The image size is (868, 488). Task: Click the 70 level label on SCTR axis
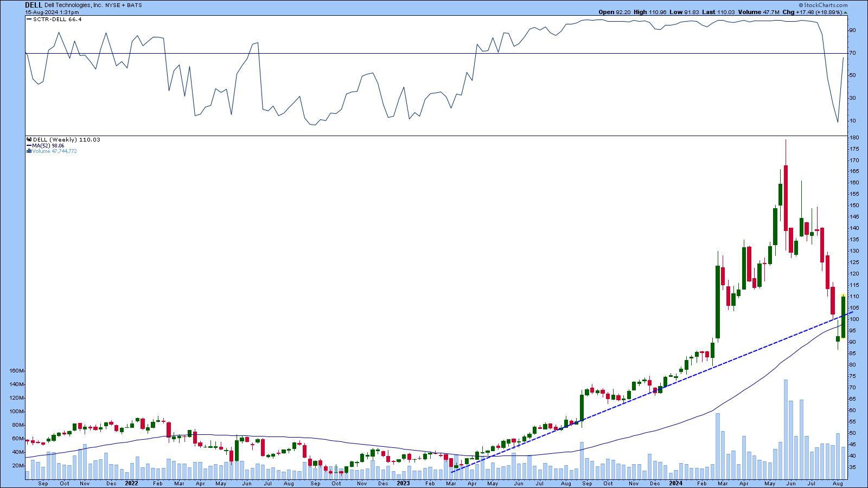pyautogui.click(x=853, y=53)
